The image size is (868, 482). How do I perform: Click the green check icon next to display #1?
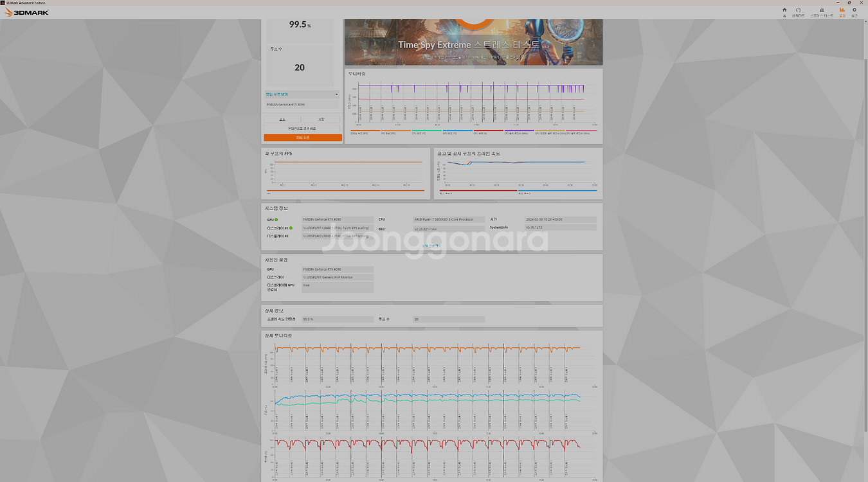click(x=291, y=228)
